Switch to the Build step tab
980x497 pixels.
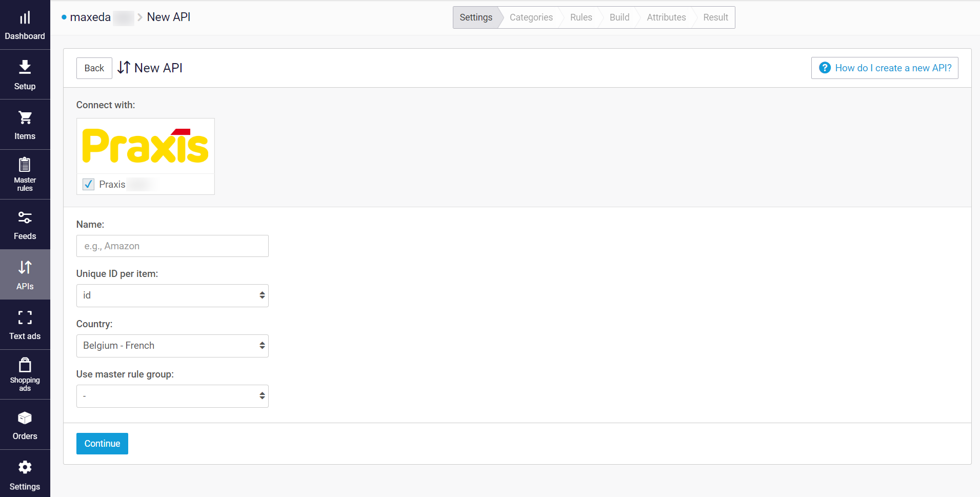click(x=619, y=17)
